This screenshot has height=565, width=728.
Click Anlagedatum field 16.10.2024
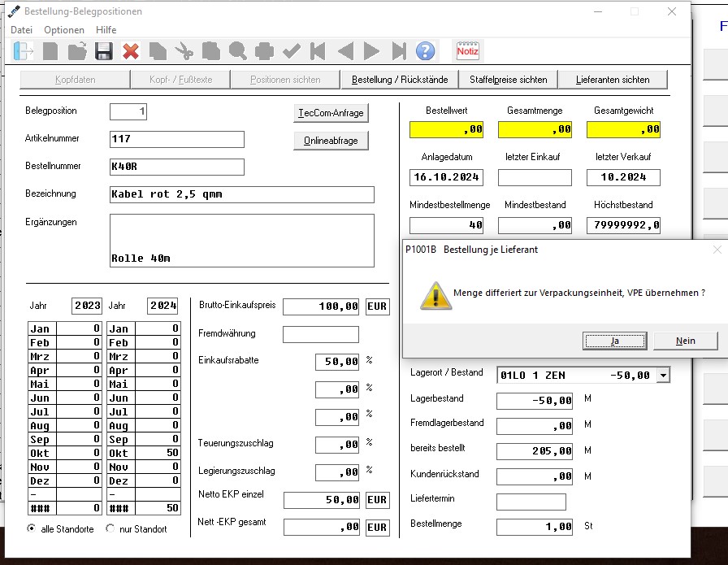447,177
